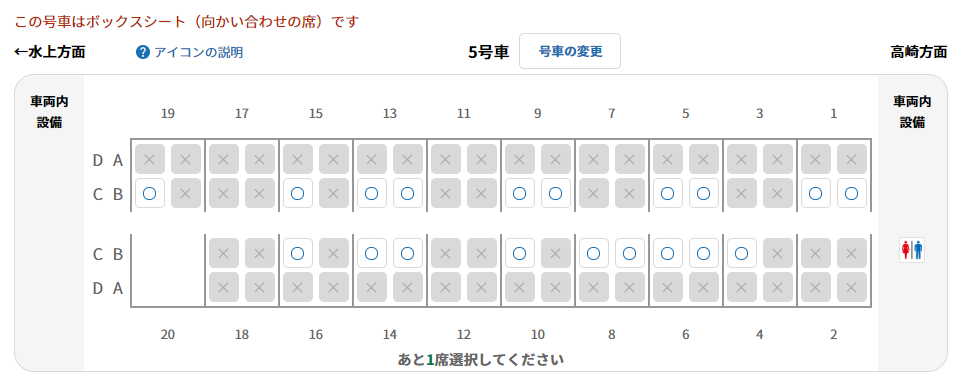The height and width of the screenshot is (390, 961).
Task: Select available seat 19C
Action: [x=150, y=194]
